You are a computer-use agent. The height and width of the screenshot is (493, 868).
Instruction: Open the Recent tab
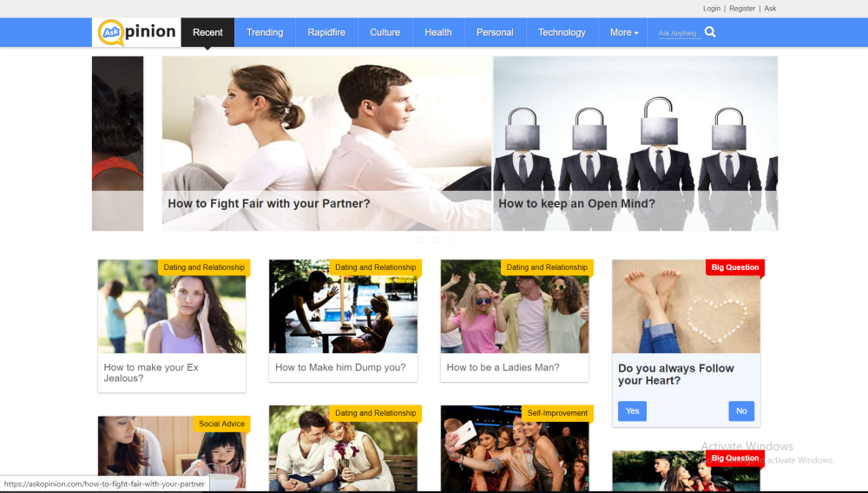(x=207, y=32)
